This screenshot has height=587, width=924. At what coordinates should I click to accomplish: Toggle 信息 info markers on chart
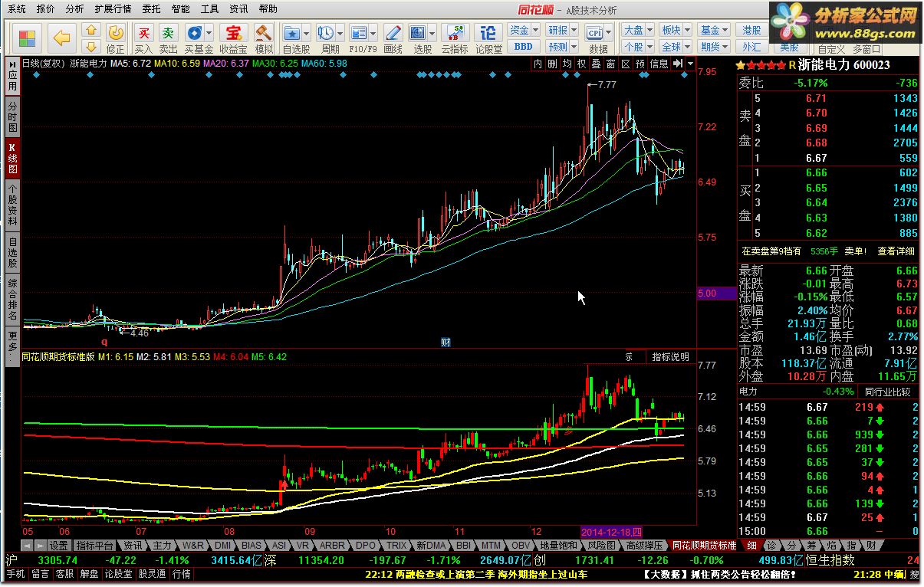pos(659,64)
